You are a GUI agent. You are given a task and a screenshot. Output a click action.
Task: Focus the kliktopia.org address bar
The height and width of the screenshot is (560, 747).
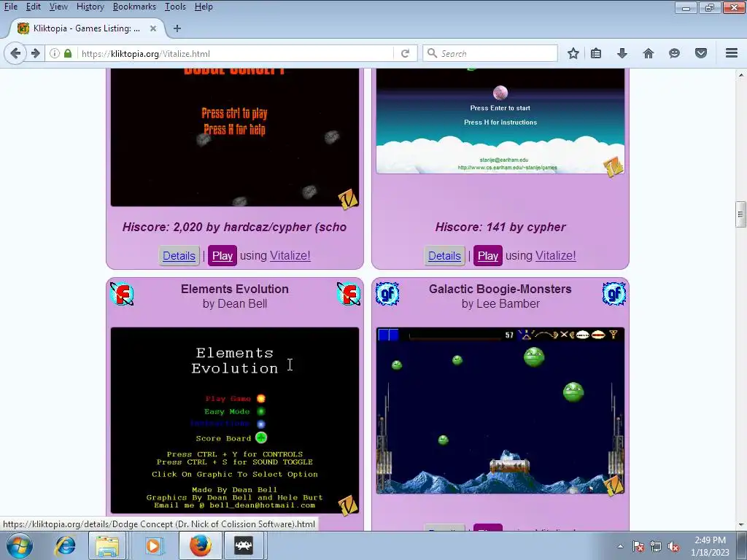click(236, 53)
